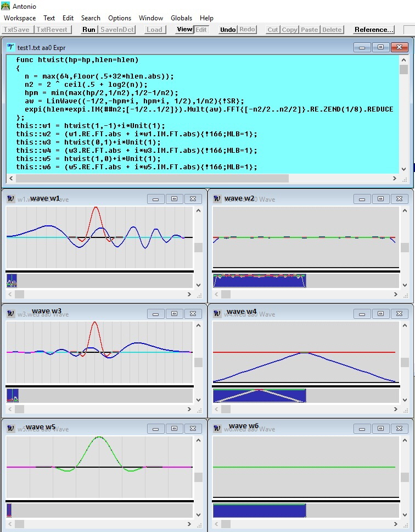This screenshot has width=415, height=532.
Task: Open the Workspace menu
Action: [x=20, y=18]
